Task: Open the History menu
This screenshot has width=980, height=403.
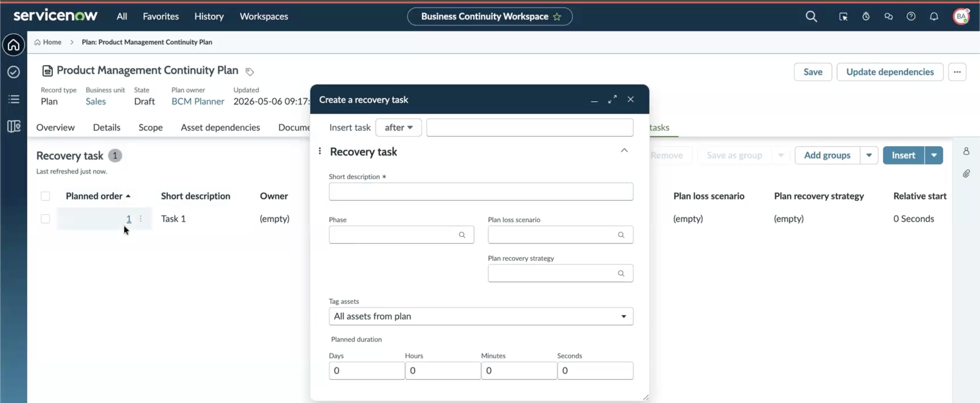Action: click(x=209, y=16)
